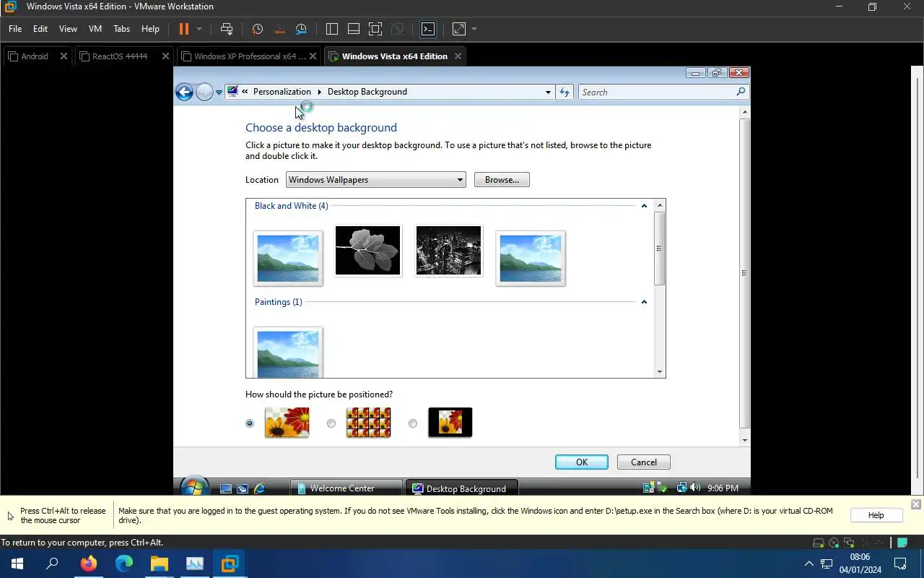Click the wallpaper list vertical scrollbar thumb
This screenshot has height=578, width=924.
(659, 249)
